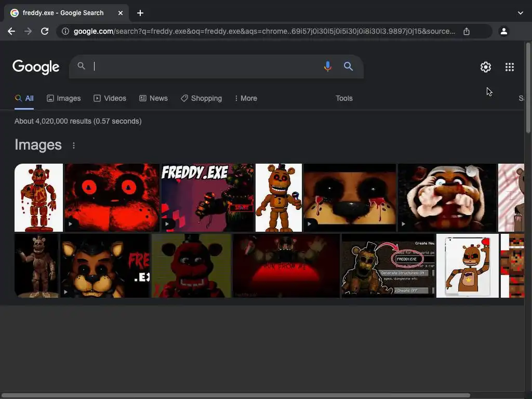Open the search Tools button
The width and height of the screenshot is (532, 399).
click(x=344, y=98)
